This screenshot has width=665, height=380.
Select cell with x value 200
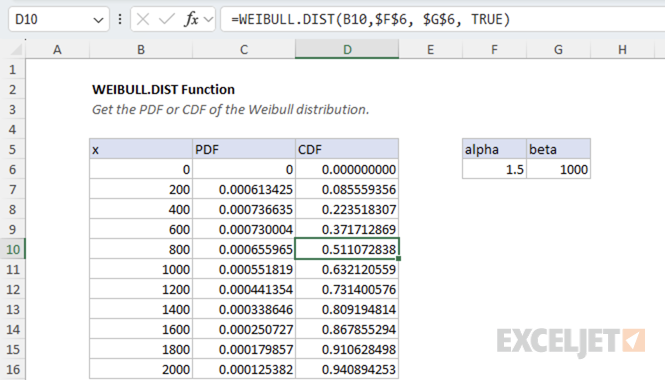click(x=141, y=189)
